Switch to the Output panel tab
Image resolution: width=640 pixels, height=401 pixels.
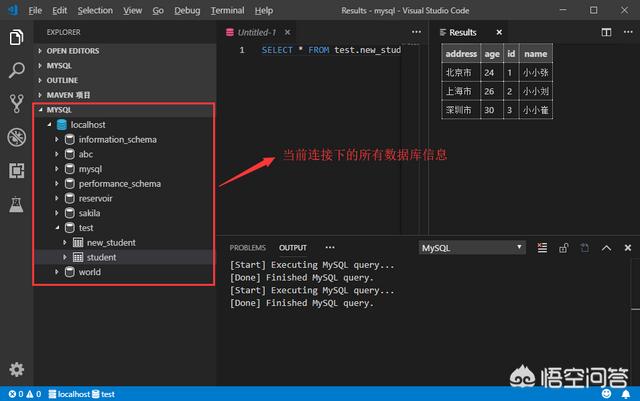tap(293, 248)
